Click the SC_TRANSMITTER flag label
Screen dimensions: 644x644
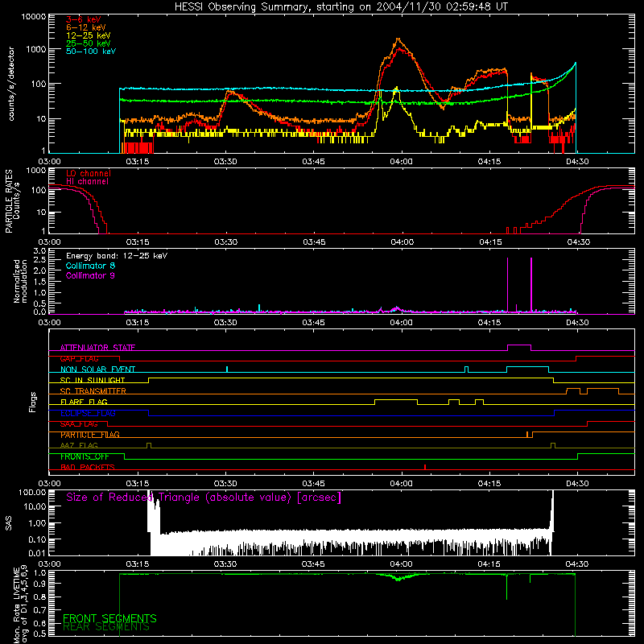(93, 391)
